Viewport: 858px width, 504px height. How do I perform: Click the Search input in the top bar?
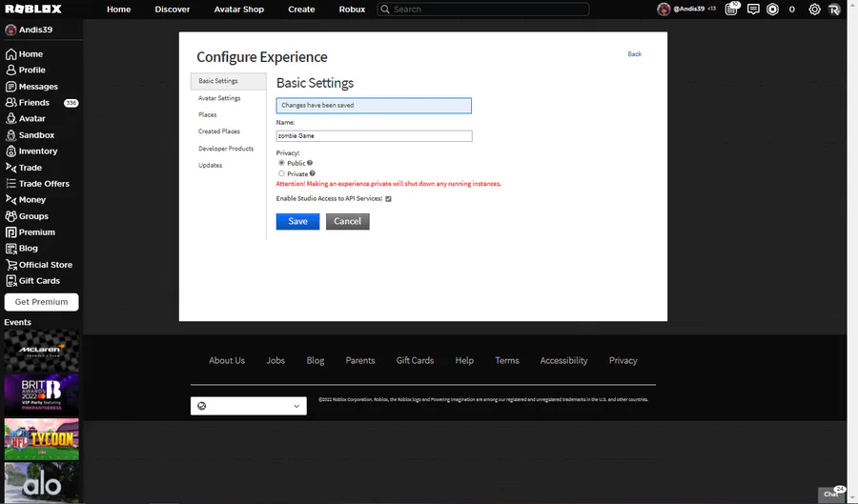click(x=483, y=10)
